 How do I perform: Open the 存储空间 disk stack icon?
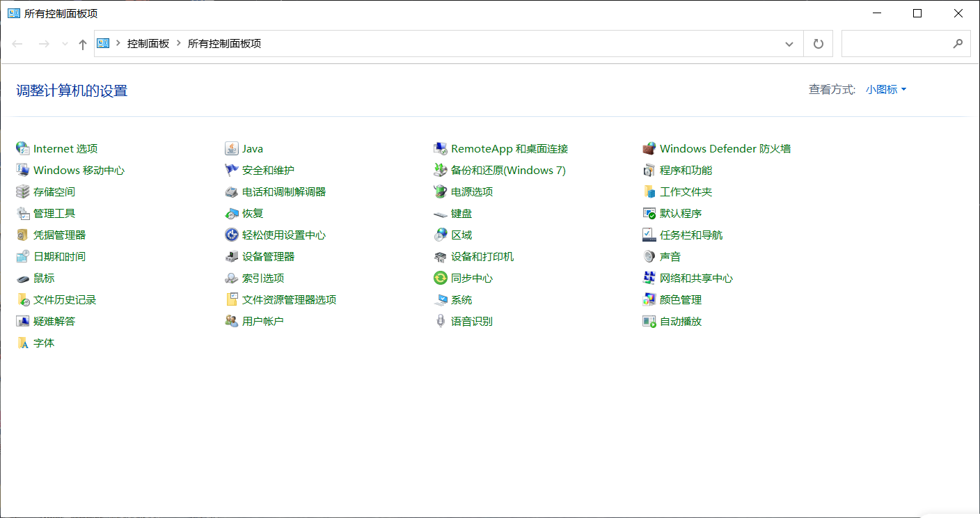22,191
